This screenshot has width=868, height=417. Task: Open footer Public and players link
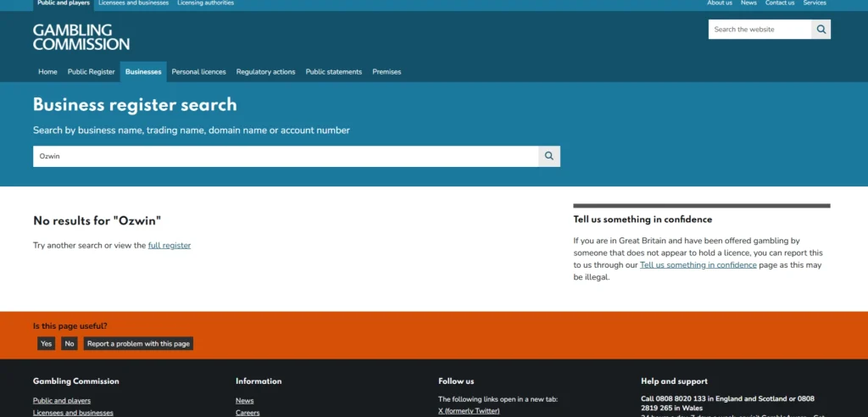click(x=62, y=400)
